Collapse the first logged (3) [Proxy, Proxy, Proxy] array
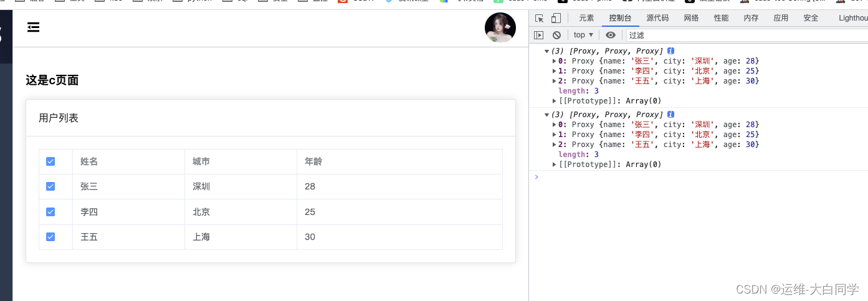 (547, 51)
